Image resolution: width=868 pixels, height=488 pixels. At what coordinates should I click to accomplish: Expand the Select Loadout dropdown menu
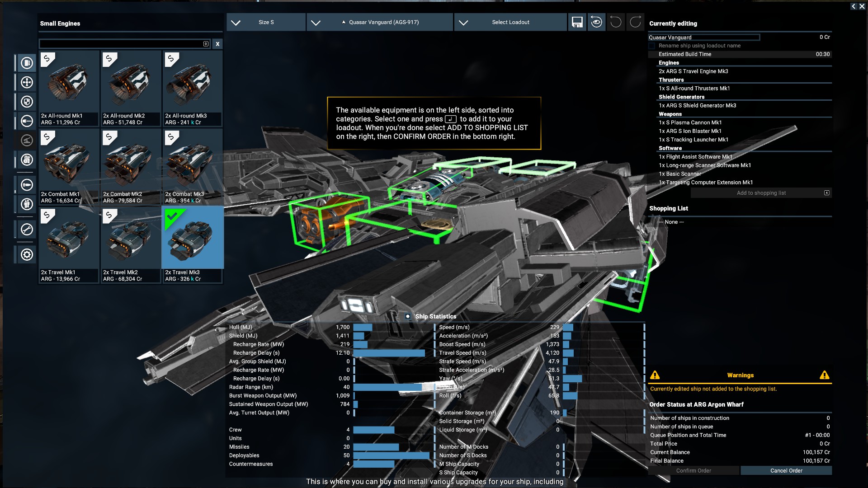509,23
